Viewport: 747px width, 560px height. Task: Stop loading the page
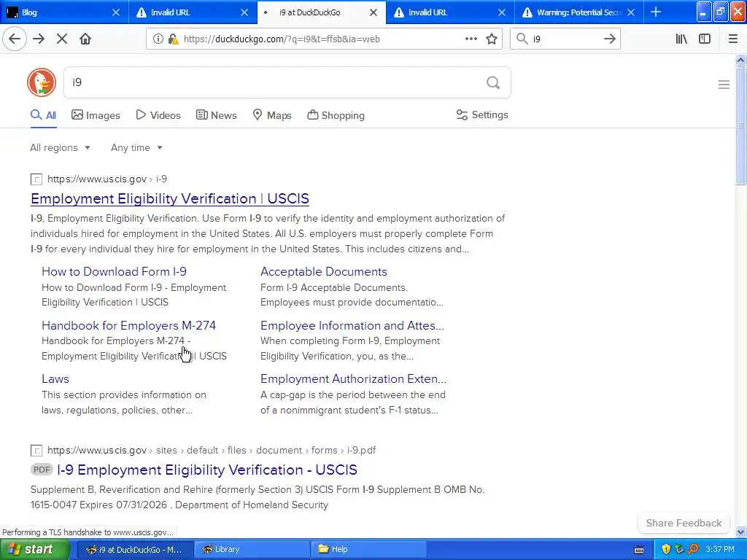(62, 39)
